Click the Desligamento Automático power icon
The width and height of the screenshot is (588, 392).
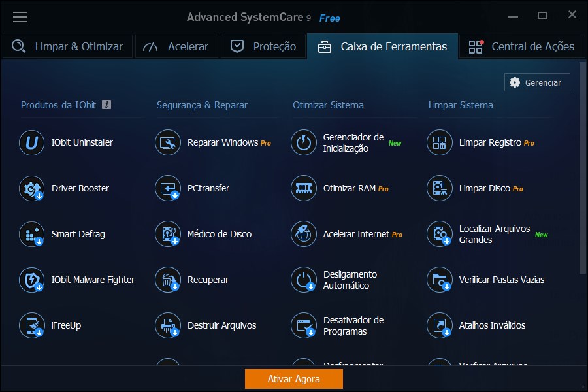pos(304,280)
